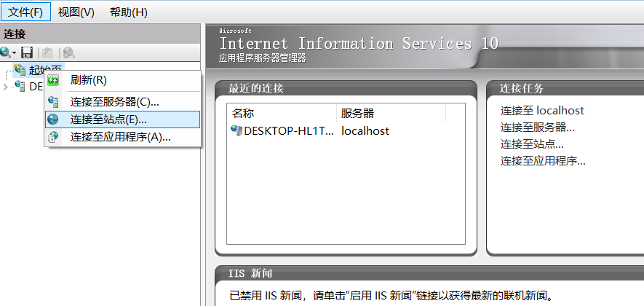This screenshot has height=306, width=644.
Task: Click the 连接至服务器... task link
Action: coord(537,127)
